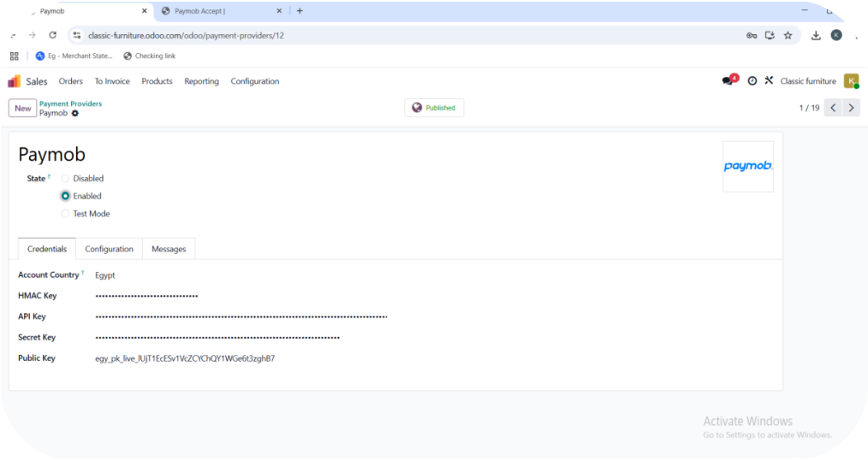Open the Classic furniture company switcher
The height and width of the screenshot is (461, 868).
pyautogui.click(x=807, y=81)
